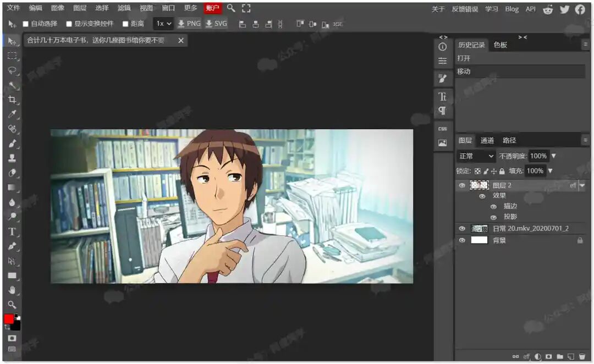The image size is (594, 364).
Task: Switch to the 通道 tab
Action: [x=487, y=141]
